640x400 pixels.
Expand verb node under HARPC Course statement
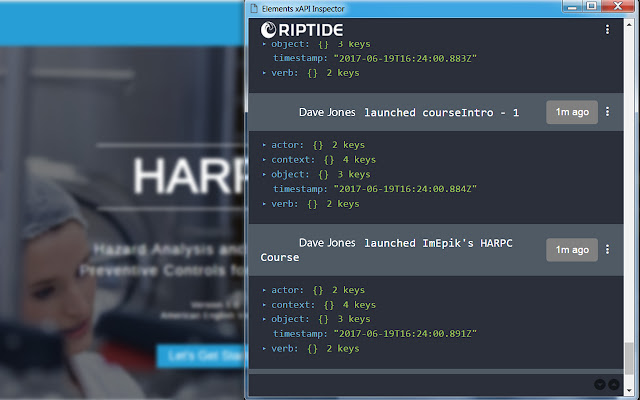[x=264, y=349]
